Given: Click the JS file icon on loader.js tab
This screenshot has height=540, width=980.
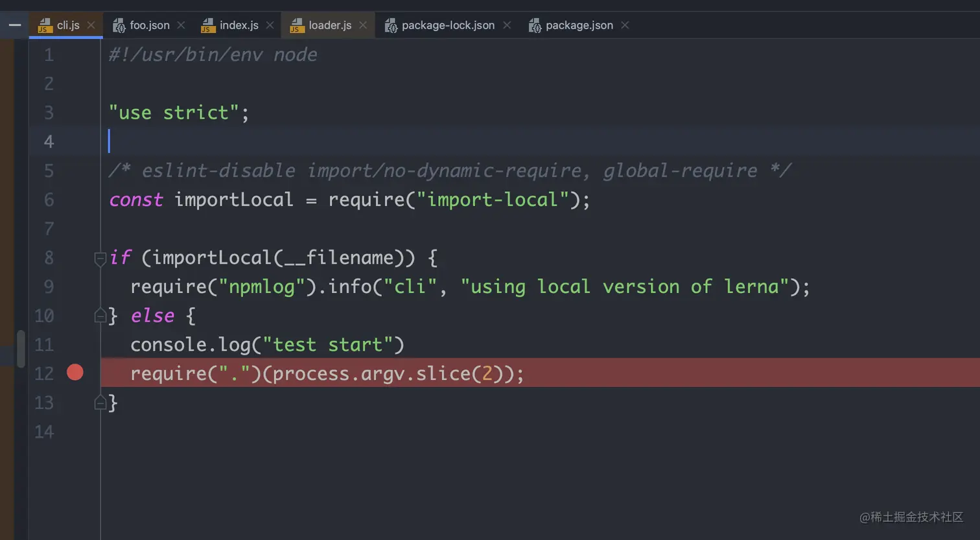Looking at the screenshot, I should tap(297, 25).
